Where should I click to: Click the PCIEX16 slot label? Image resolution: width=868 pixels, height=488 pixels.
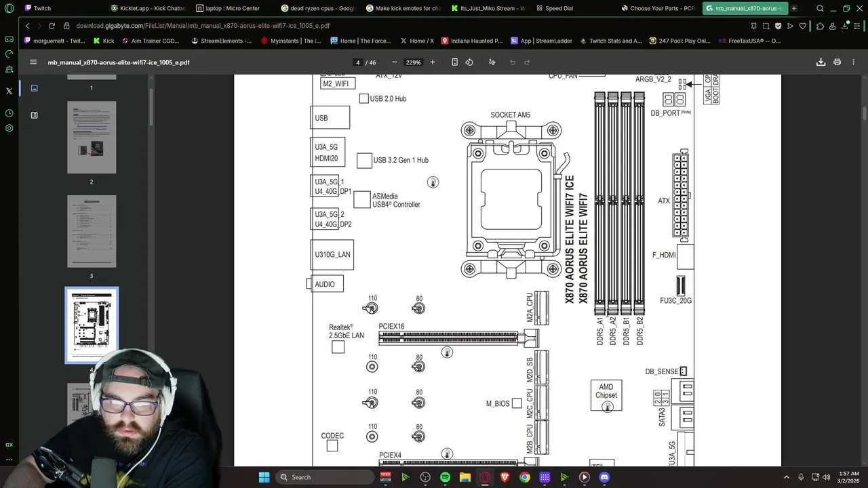click(x=391, y=327)
